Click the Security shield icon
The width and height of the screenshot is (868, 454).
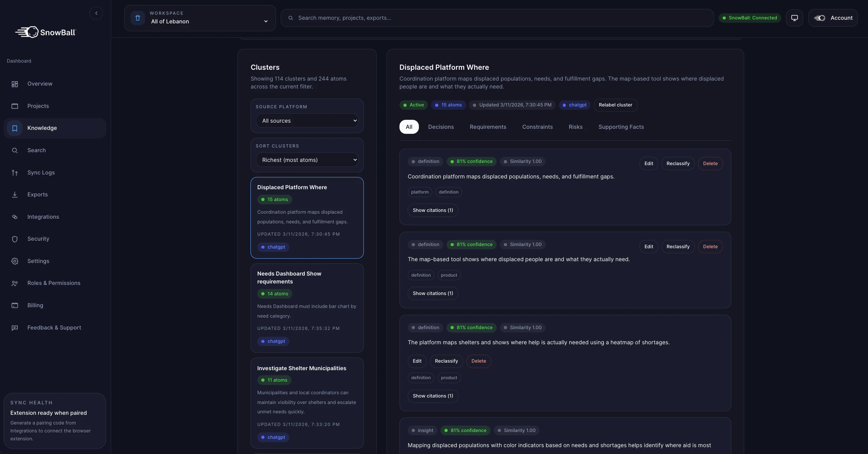point(15,239)
